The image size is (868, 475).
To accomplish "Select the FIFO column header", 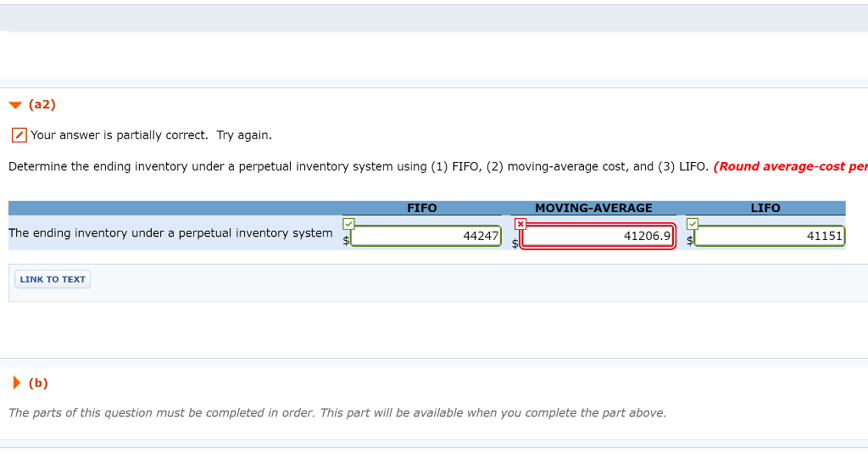I will click(422, 208).
